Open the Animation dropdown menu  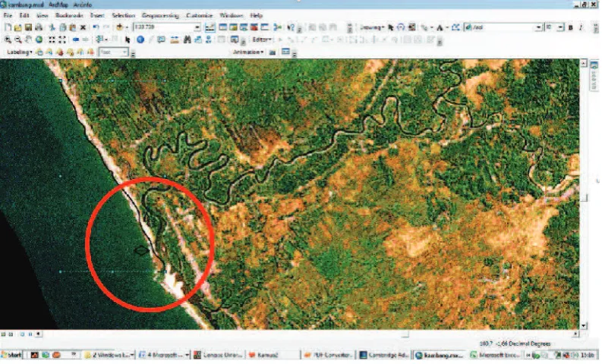(248, 52)
